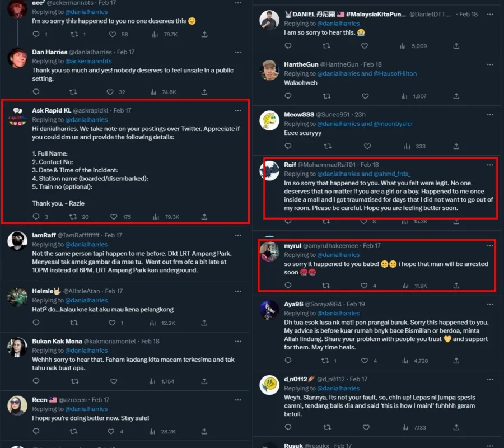The image size is (504, 448).
Task: View analytics on Dan Harries' reply
Action: [x=156, y=92]
